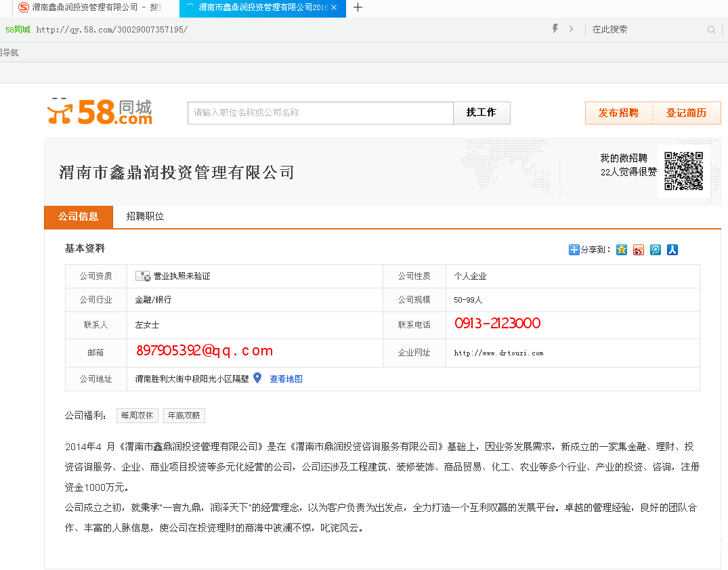Share to Tencent Weibo icon
Screen dimensions: 728x570
pyautogui.click(x=656, y=250)
